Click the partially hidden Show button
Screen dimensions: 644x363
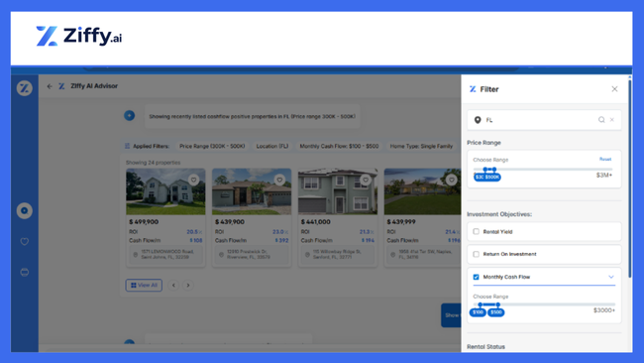tap(451, 315)
